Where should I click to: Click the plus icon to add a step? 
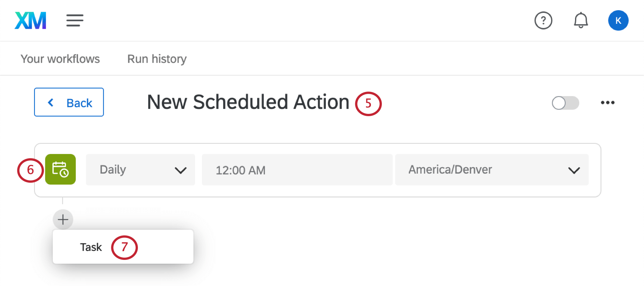click(62, 219)
